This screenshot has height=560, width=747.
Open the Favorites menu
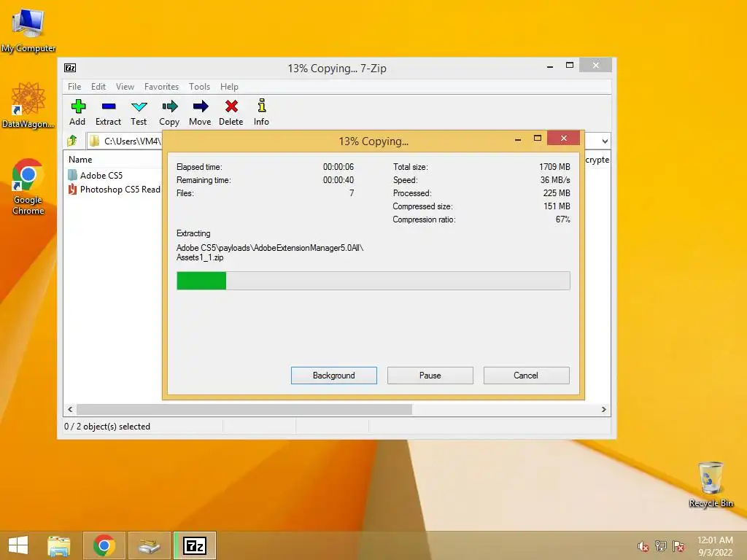(x=161, y=87)
